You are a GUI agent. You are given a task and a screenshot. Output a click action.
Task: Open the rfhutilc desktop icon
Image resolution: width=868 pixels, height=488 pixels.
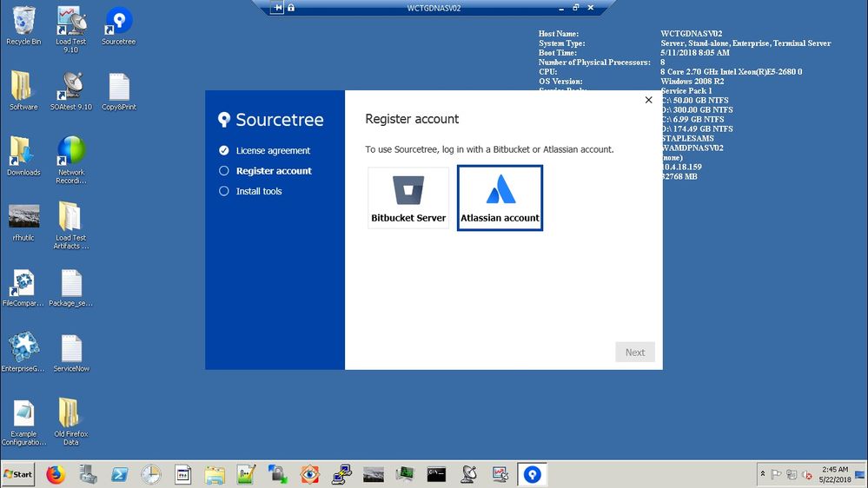(x=23, y=222)
